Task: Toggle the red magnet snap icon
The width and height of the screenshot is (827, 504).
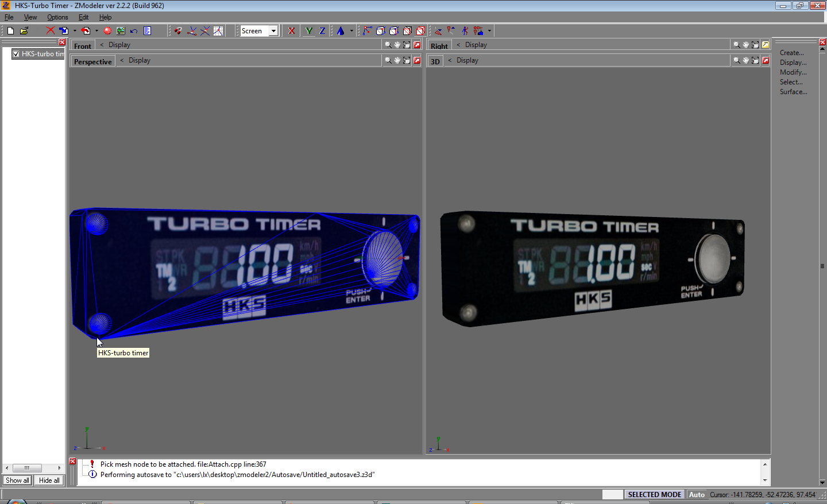Action: point(178,31)
